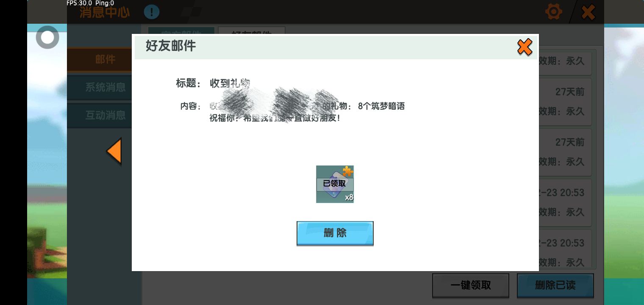Click the 8个筑梦暗语 text in mail content

[381, 106]
